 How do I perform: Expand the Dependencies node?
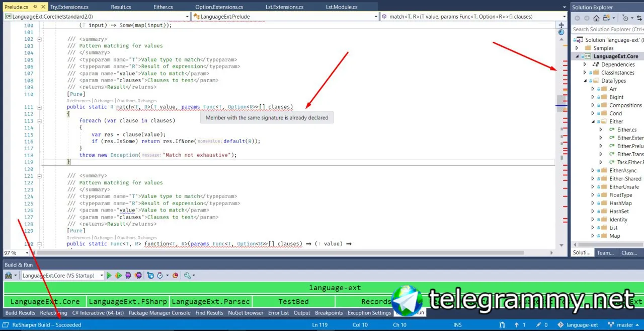pyautogui.click(x=585, y=64)
